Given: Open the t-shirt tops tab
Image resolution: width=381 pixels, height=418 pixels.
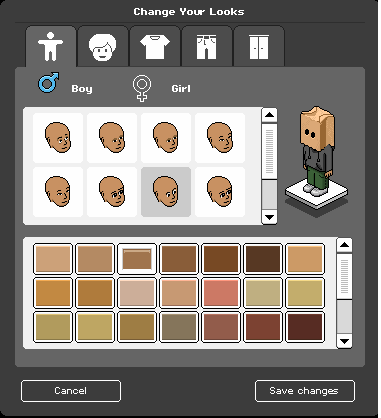Looking at the screenshot, I should tap(155, 46).
